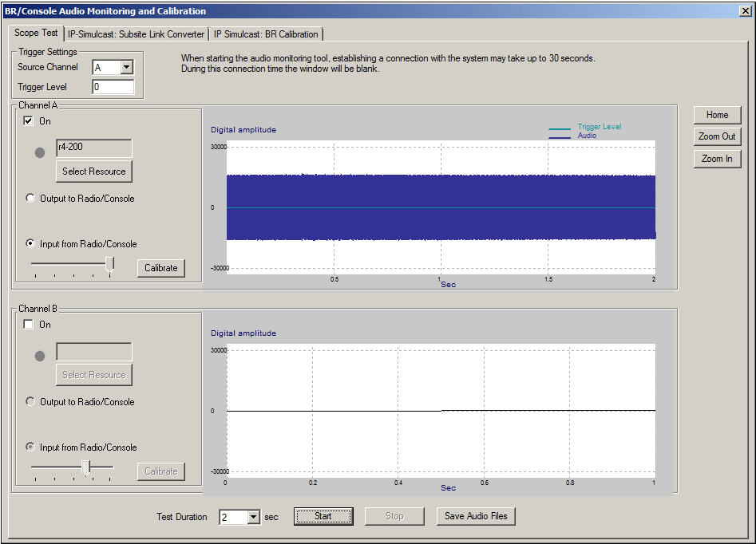Close the Audio Monitoring and Calibration window
Screen dimensions: 756x544
coord(745,11)
